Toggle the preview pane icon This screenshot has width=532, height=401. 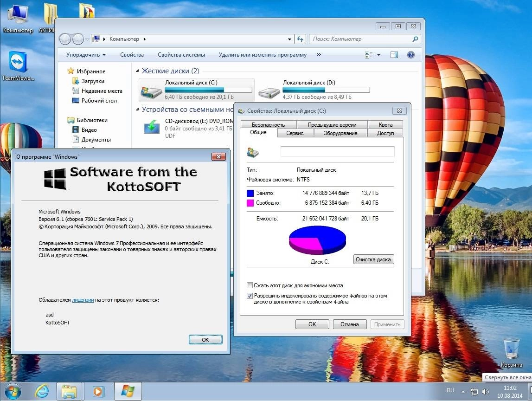pos(394,55)
